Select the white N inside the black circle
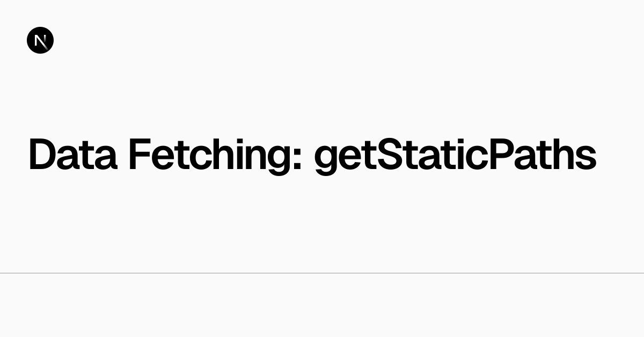 pyautogui.click(x=40, y=41)
